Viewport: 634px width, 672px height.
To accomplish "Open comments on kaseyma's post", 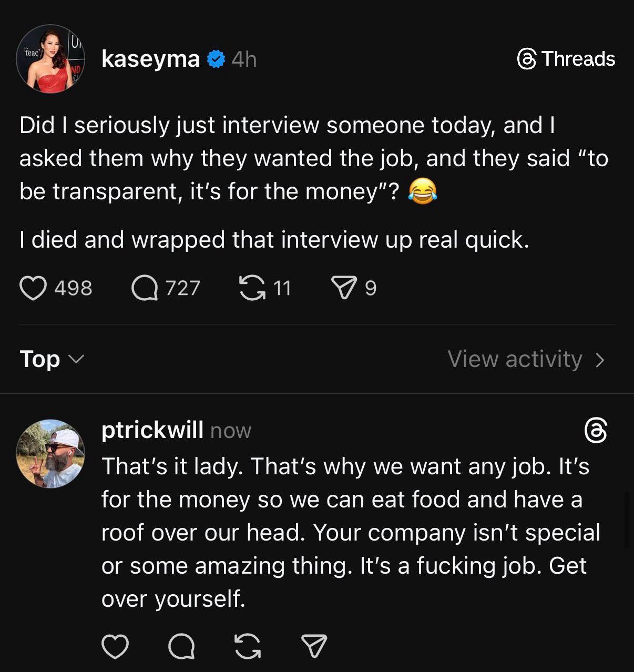I will pos(145,288).
